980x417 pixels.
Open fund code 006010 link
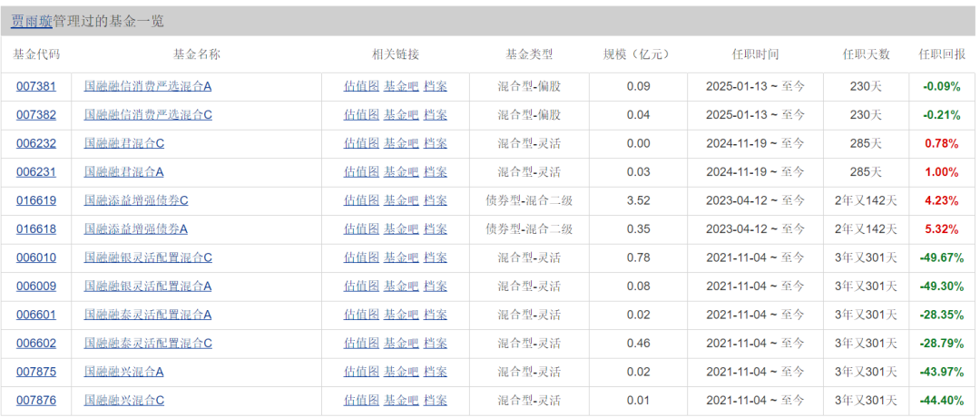pos(35,257)
